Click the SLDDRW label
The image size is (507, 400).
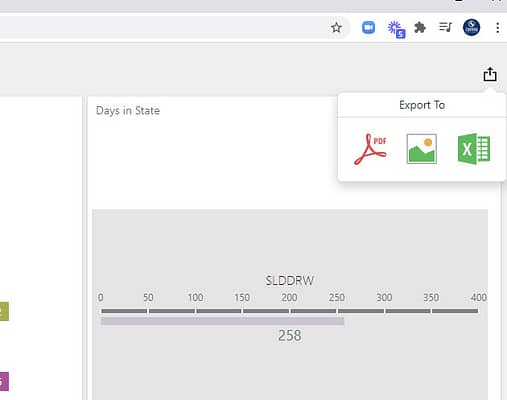coord(289,281)
